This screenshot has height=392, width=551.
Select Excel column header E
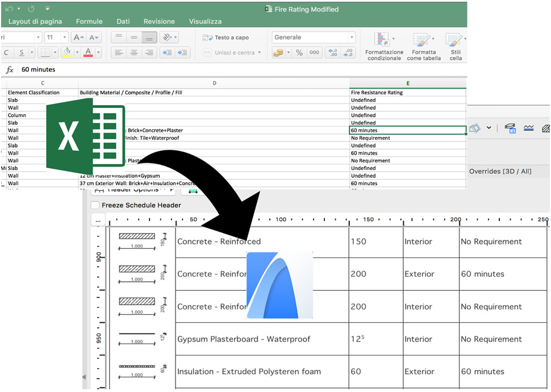click(408, 84)
